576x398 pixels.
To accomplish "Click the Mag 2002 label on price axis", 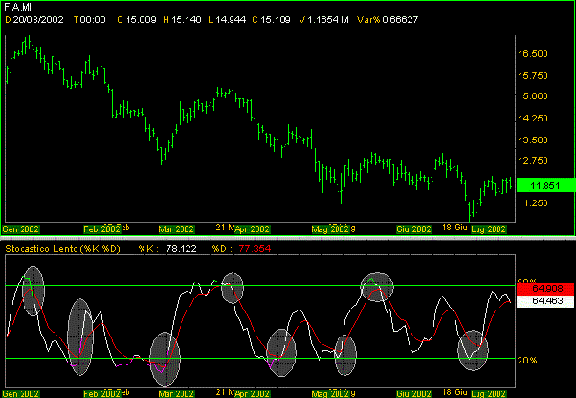I will (x=330, y=229).
